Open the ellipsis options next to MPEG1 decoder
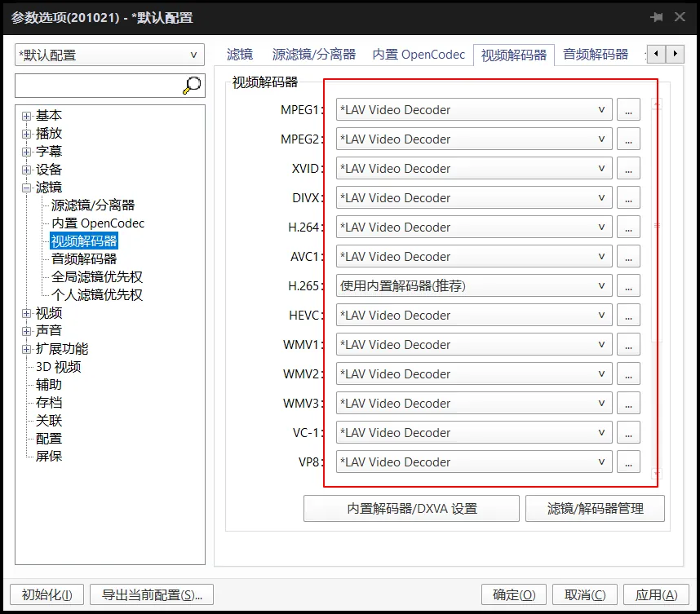The height and width of the screenshot is (614, 700). coord(628,109)
